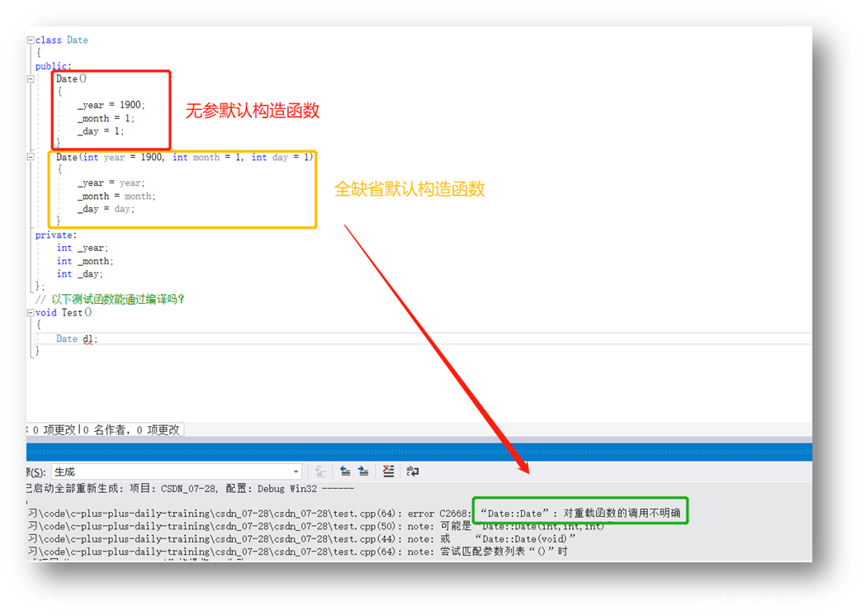Go to next message in output
The height and width of the screenshot is (616, 866).
tap(363, 471)
